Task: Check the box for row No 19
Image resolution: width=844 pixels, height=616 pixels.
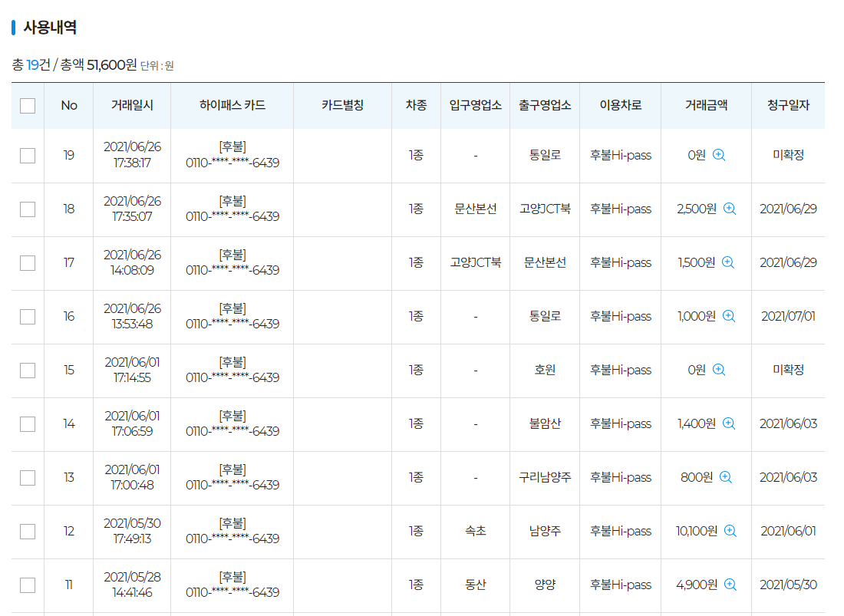Action: (x=28, y=156)
